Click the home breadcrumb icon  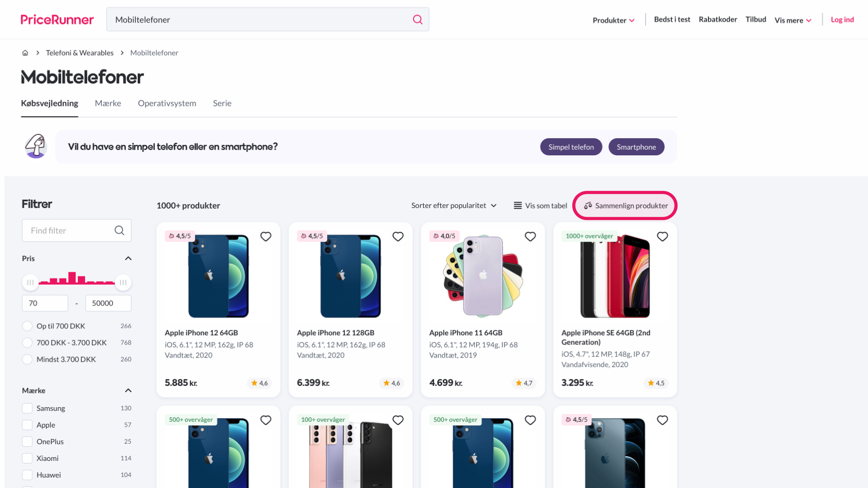[x=25, y=53]
